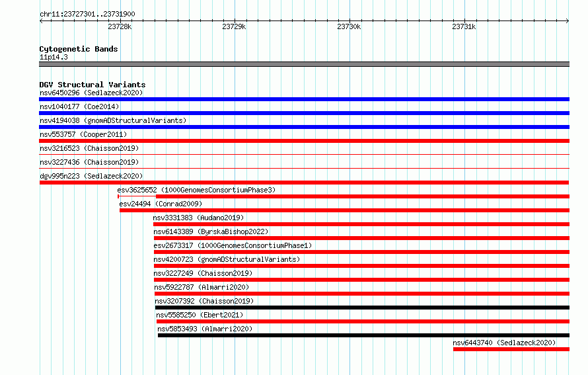Open nsv3227249 (Chaisson2019) label
The width and height of the screenshot is (588, 375).
click(x=203, y=273)
